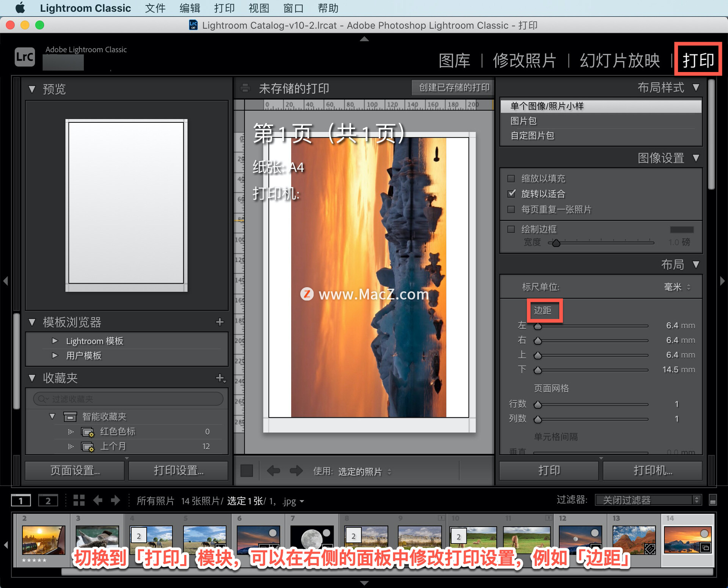
Task: Collapse the 布局 panel
Action: click(696, 264)
